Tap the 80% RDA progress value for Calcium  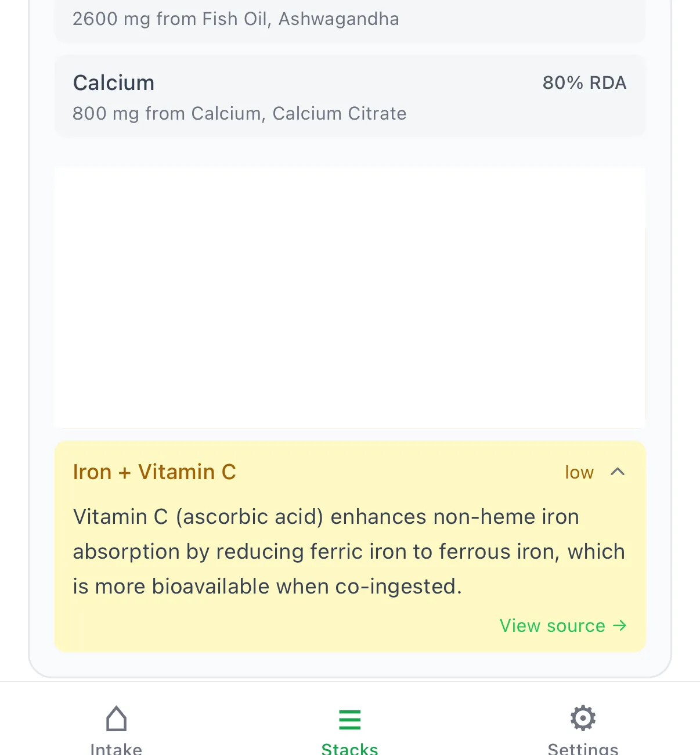584,82
